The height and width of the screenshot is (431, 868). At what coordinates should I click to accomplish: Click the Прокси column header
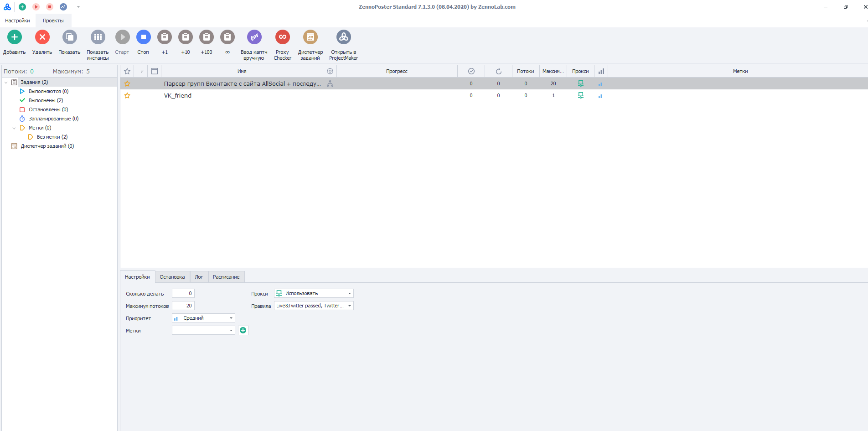[x=580, y=71]
